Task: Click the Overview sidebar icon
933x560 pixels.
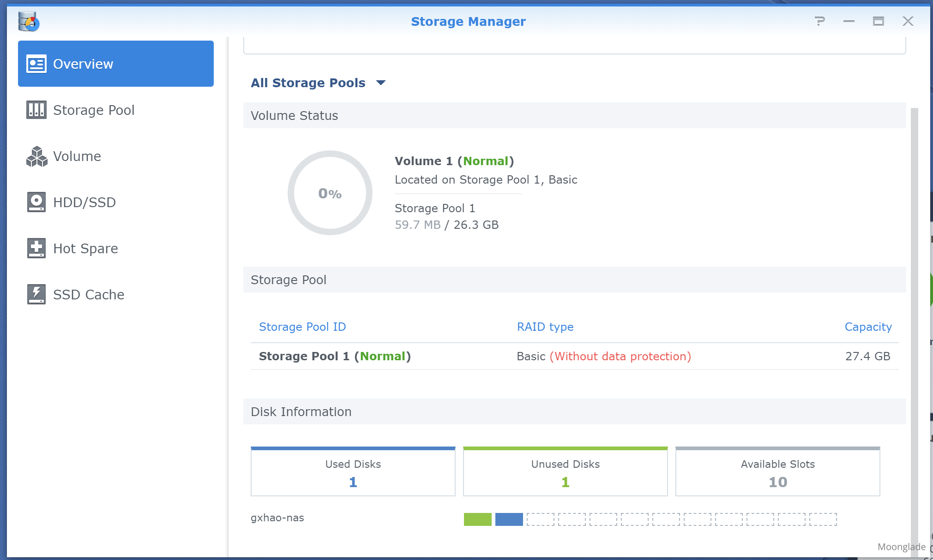Action: 36,64
